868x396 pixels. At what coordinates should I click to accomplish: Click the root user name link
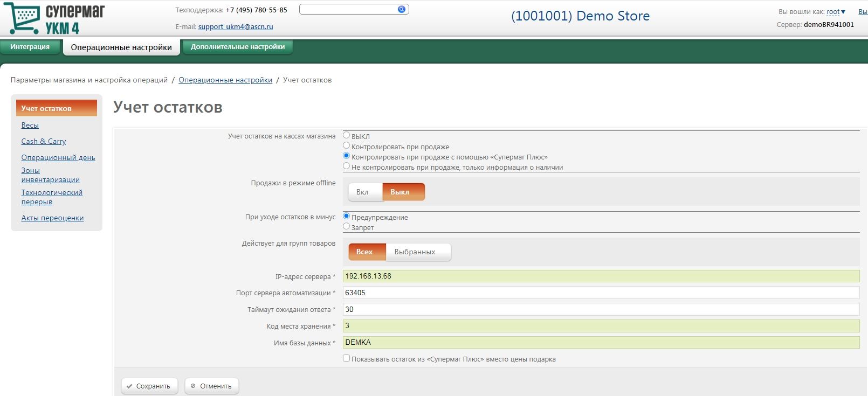(x=833, y=12)
